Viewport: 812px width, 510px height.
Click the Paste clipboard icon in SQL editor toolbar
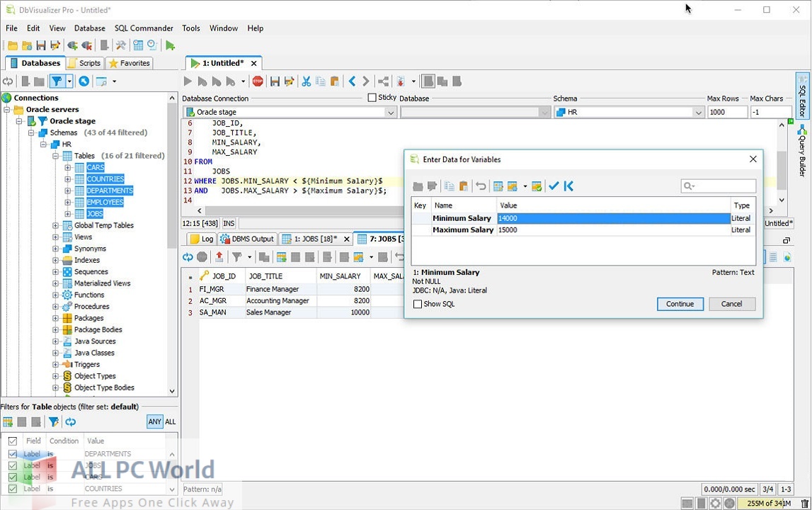335,81
